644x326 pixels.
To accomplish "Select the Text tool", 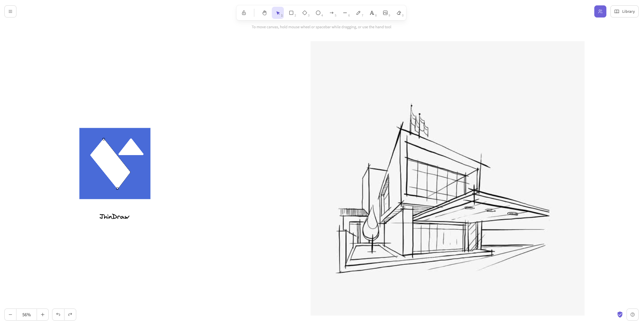I will coord(372,13).
